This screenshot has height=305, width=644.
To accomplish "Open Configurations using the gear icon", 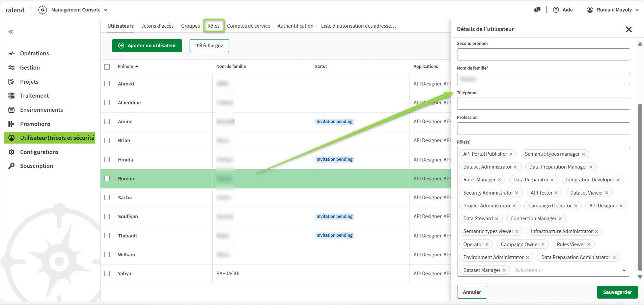I will [11, 152].
